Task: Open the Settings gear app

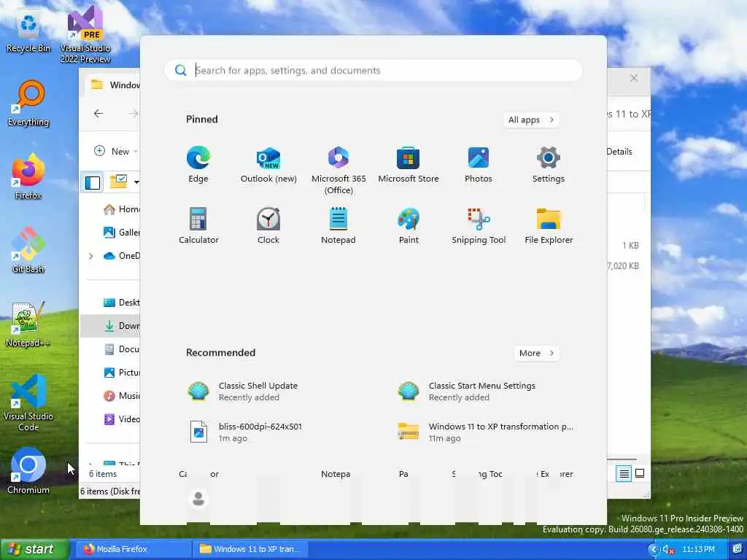Action: 548,164
